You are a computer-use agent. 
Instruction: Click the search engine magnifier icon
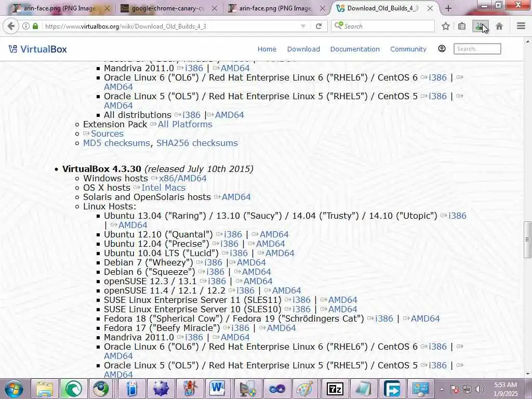(339, 26)
